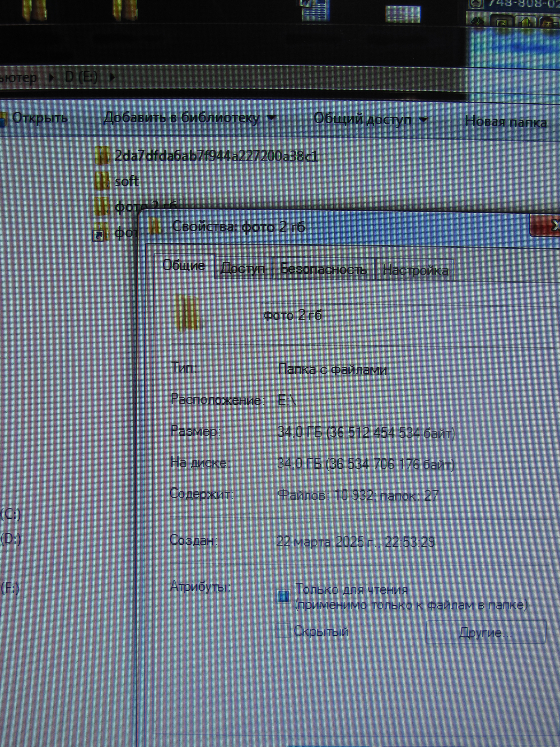The width and height of the screenshot is (560, 747).
Task: Click the Открыть toolbar icon
Action: pyautogui.click(x=3, y=119)
